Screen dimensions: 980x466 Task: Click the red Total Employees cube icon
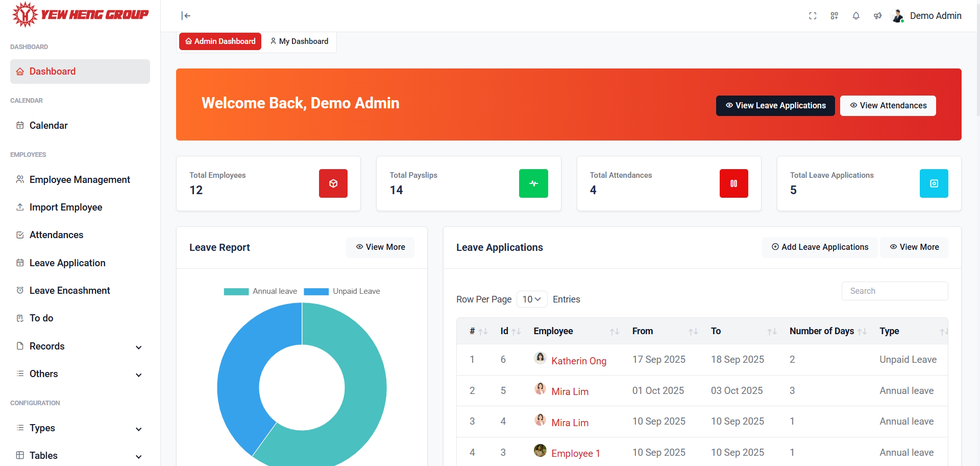coord(333,183)
